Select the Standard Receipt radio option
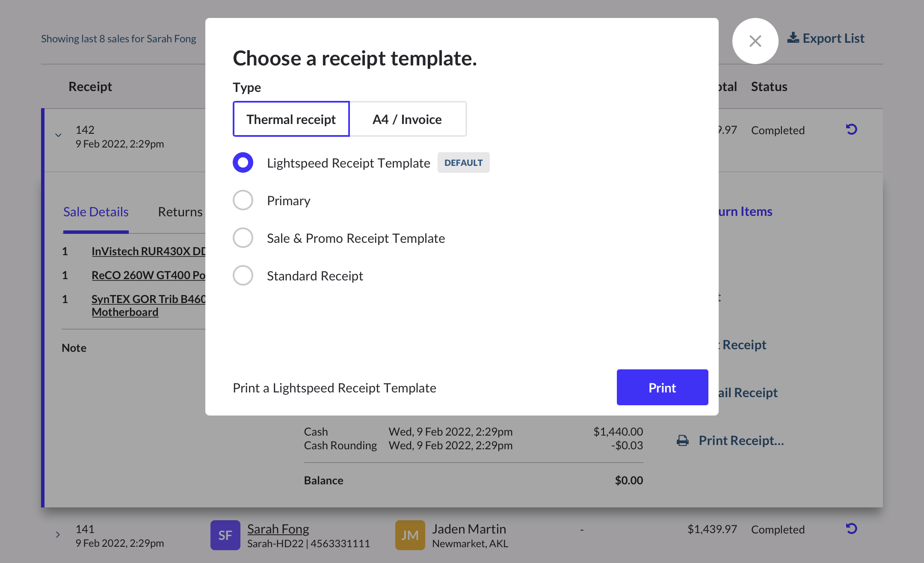924x563 pixels. [243, 276]
